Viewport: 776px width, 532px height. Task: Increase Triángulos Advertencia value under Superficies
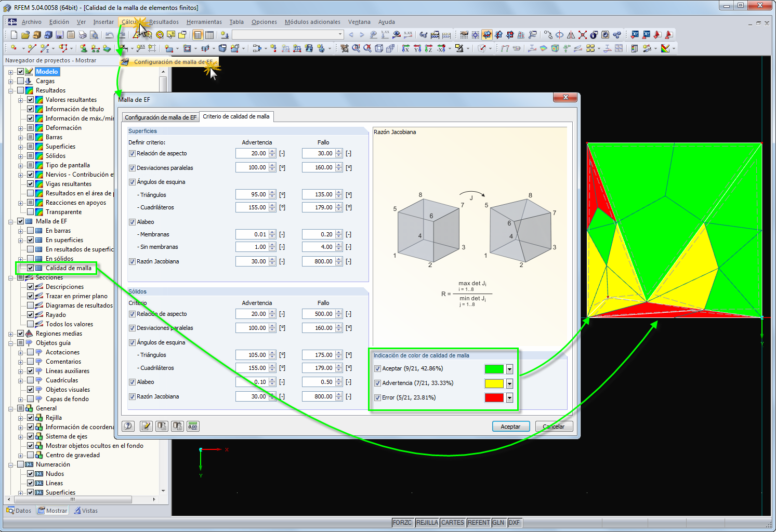272,192
